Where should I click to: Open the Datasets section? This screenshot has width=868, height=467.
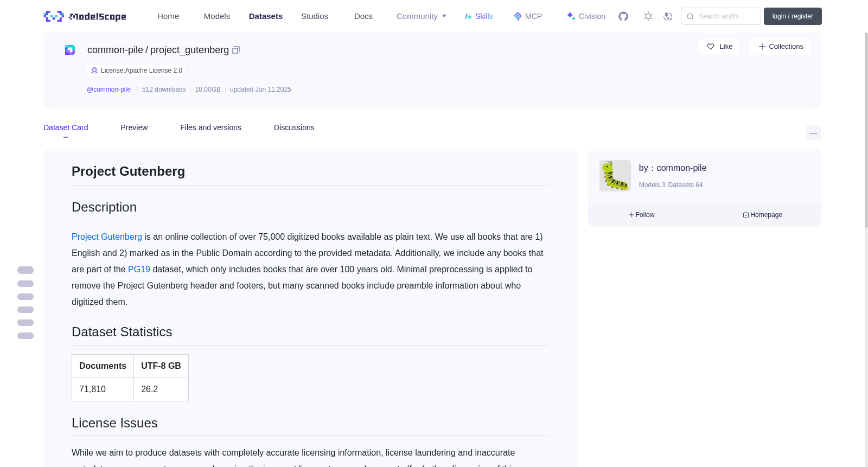click(x=266, y=16)
